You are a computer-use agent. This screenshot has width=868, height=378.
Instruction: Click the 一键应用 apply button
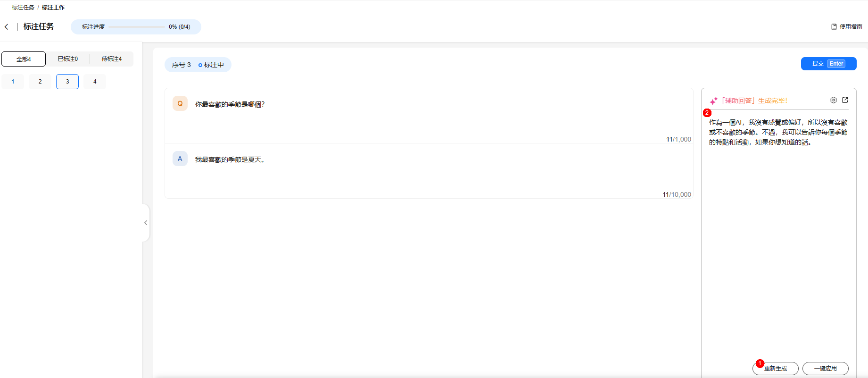[825, 369]
